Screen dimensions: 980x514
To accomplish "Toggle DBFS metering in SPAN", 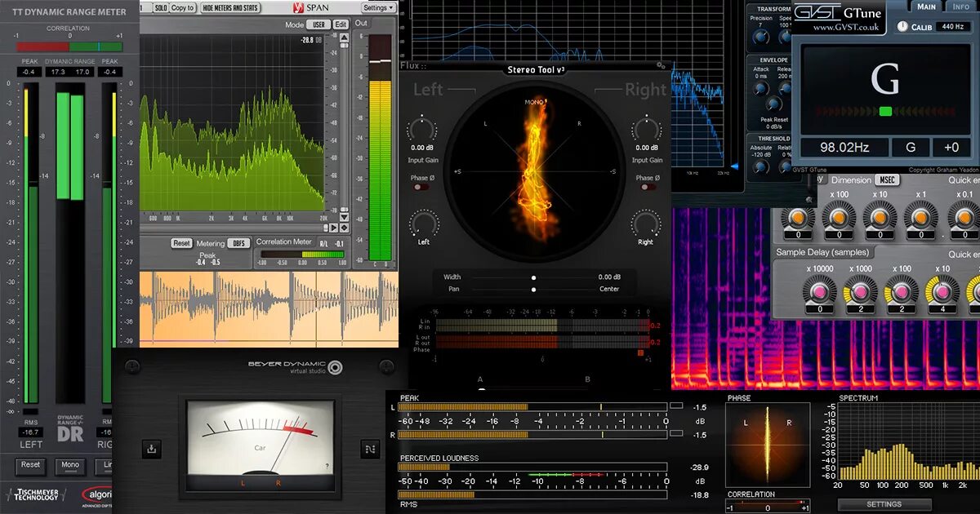I will tap(238, 243).
